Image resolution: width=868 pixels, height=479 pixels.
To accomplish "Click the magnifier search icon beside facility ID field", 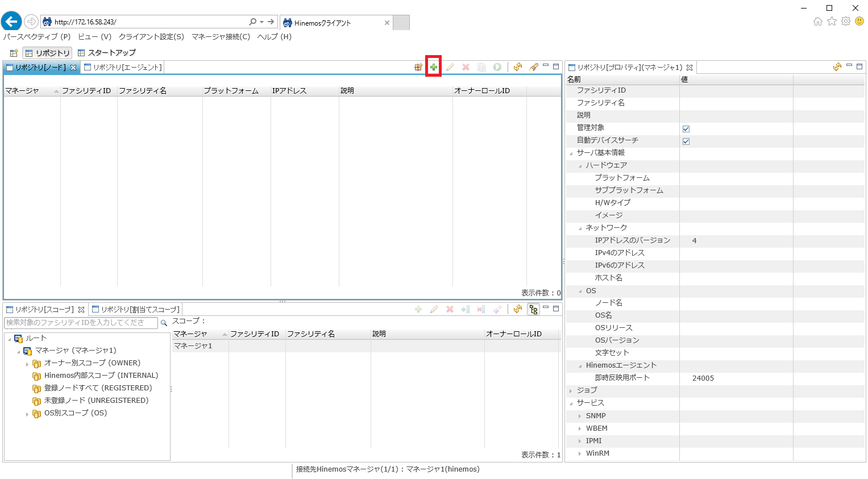I will point(164,323).
